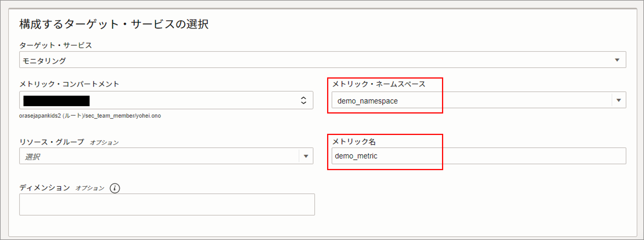Click the info icon beside ディメンション
The image size is (644, 240).
pos(115,188)
